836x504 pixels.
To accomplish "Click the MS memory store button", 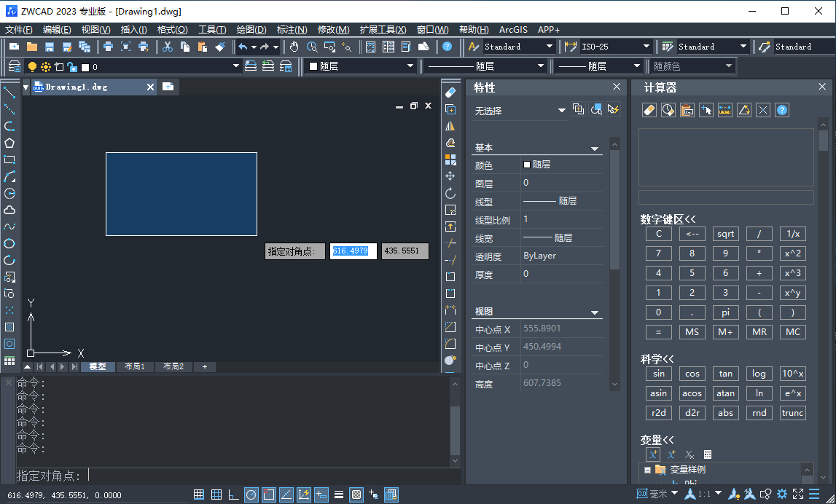I will pyautogui.click(x=692, y=332).
